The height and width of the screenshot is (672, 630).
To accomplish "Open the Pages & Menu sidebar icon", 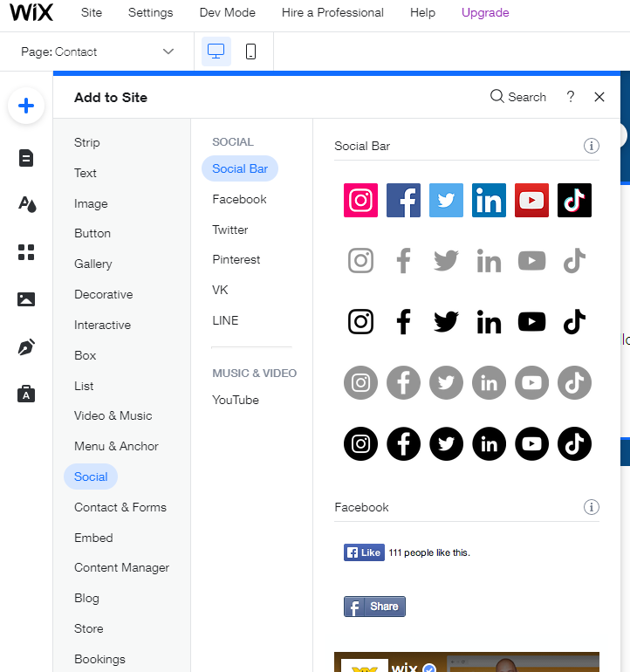I will [x=26, y=158].
